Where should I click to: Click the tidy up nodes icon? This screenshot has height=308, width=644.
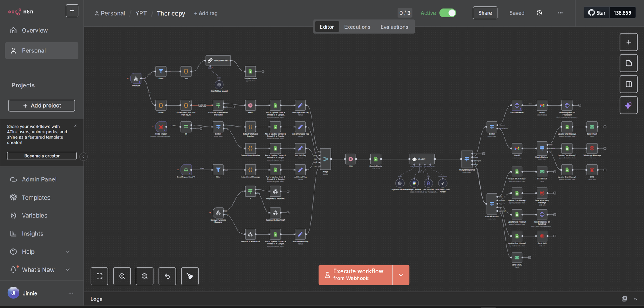click(x=190, y=276)
